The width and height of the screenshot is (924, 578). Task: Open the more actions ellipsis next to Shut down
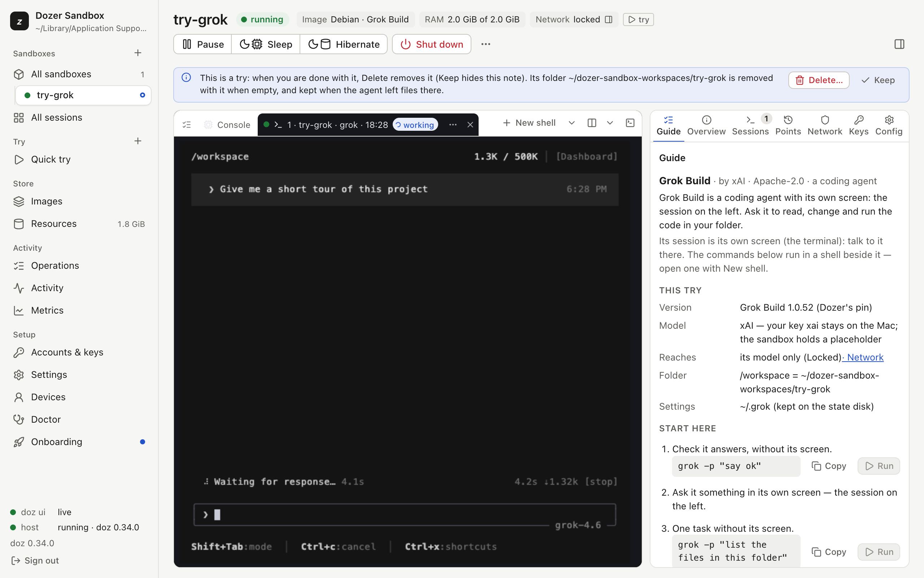point(486,44)
